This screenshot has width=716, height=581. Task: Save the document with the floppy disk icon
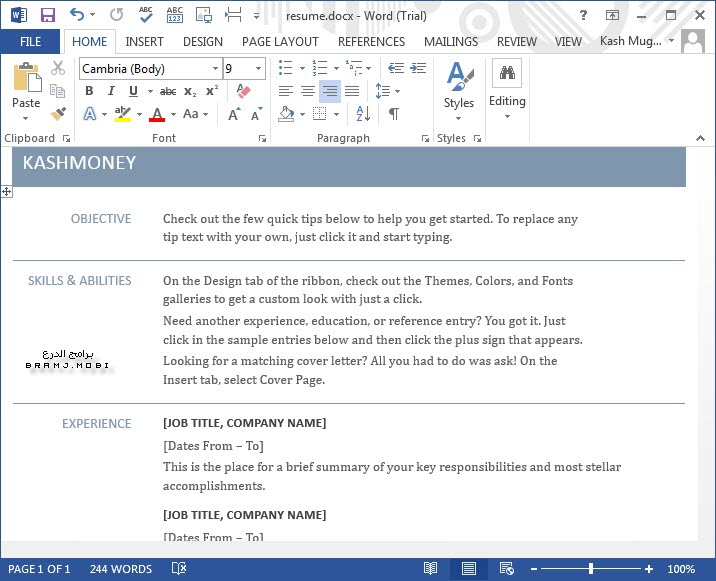tap(47, 15)
